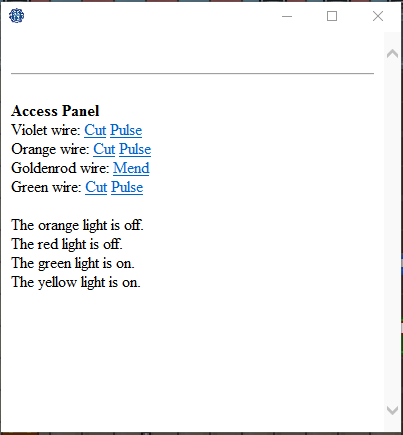
Task: Pulse the Violet wire
Action: click(126, 130)
